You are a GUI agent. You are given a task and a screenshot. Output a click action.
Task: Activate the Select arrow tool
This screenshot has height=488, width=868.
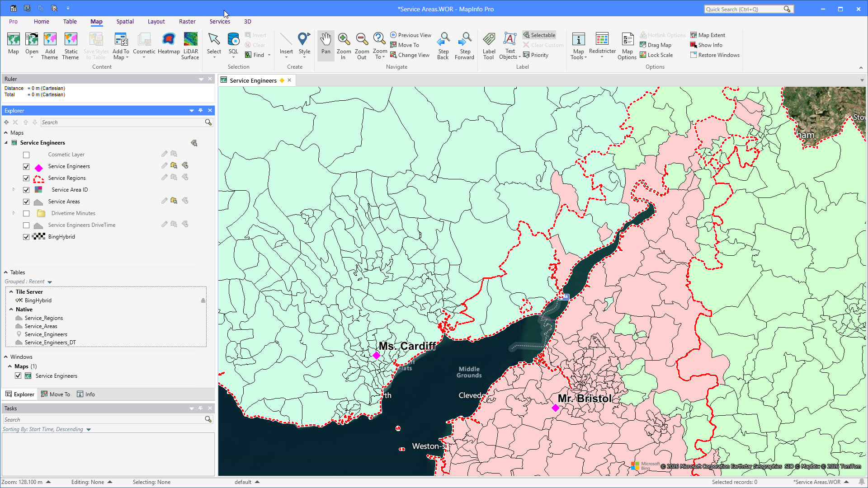[x=214, y=44]
